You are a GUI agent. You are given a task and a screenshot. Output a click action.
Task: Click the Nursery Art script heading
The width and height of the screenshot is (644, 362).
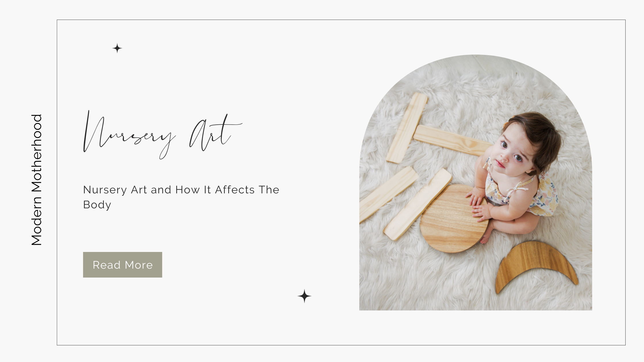click(162, 135)
